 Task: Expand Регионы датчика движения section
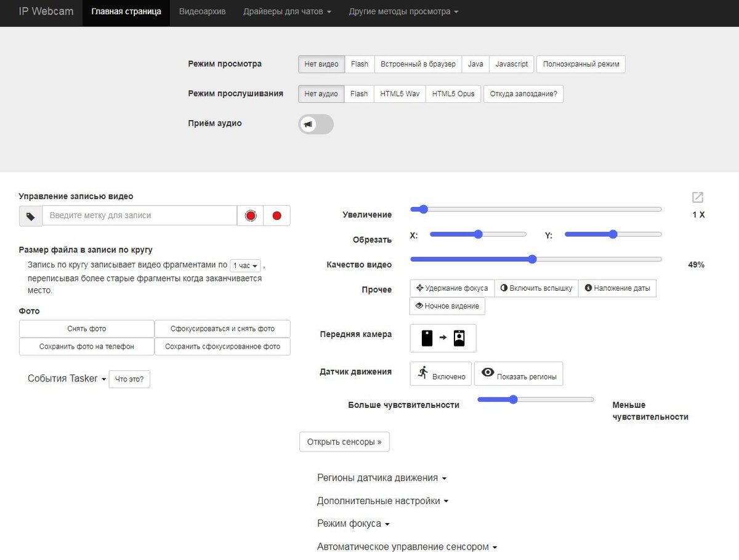click(x=382, y=478)
